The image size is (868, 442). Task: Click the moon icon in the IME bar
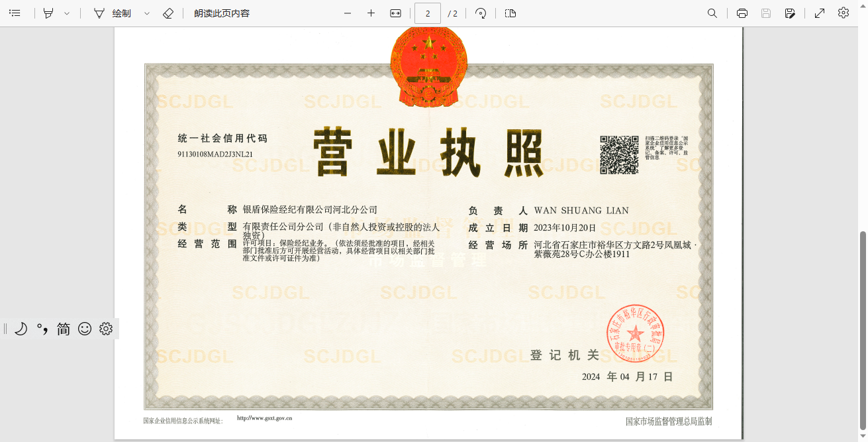[x=21, y=329]
